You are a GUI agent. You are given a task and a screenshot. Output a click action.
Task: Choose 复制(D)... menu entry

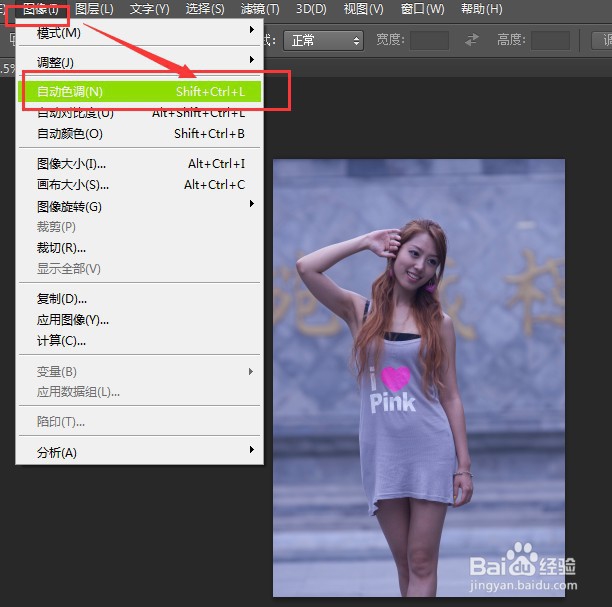(x=139, y=299)
